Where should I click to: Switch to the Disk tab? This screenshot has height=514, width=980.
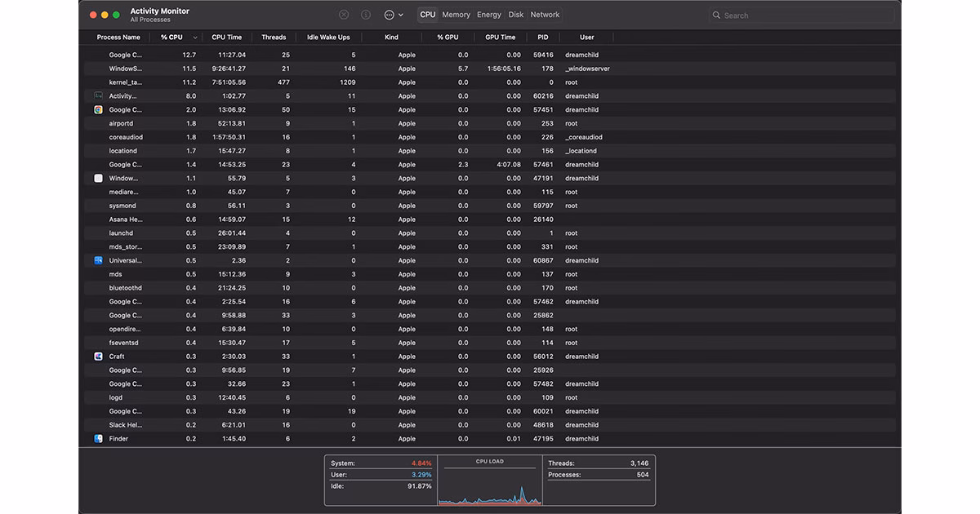pyautogui.click(x=516, y=15)
